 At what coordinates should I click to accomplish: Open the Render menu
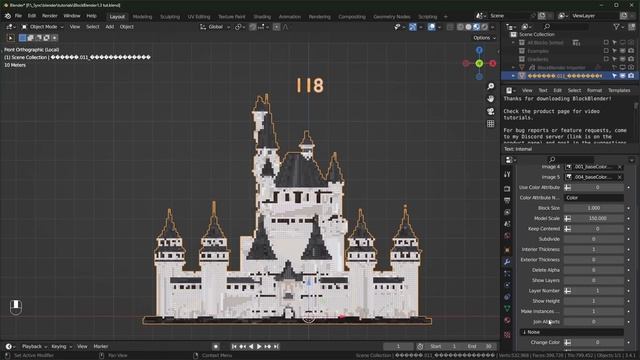pyautogui.click(x=50, y=16)
